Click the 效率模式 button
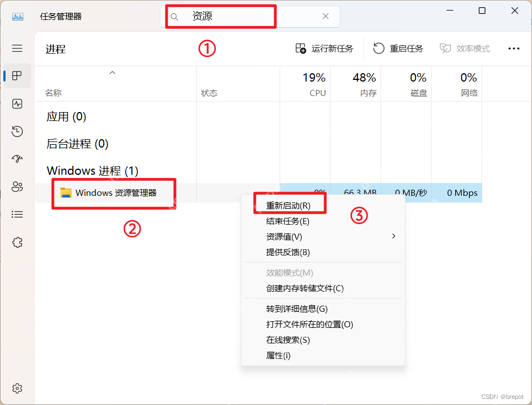Screen dimensions: 532x405 (x=465, y=48)
